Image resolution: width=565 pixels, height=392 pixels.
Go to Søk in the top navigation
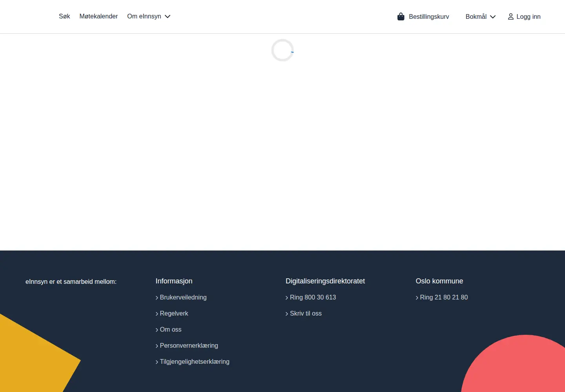click(64, 16)
